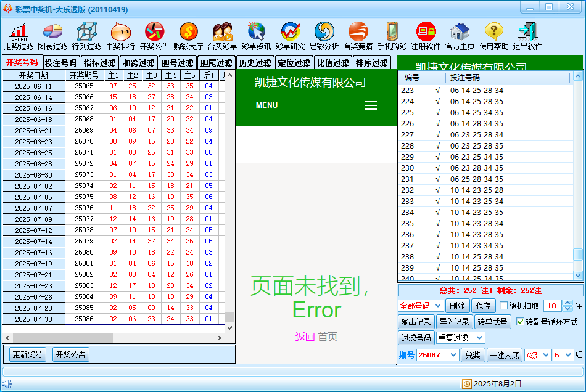Open 手机购彩 mobile purchase icon

pos(392,36)
